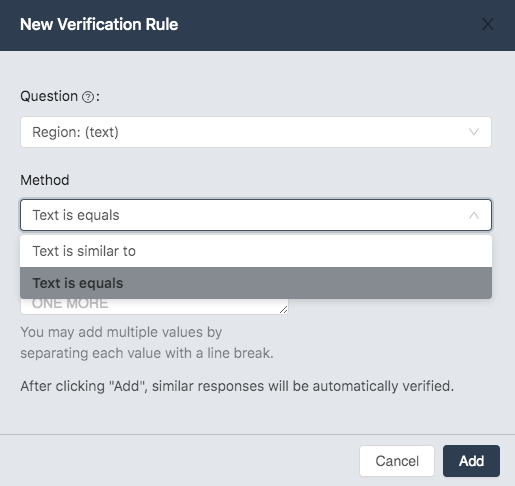515x486 pixels.
Task: Close the New Verification Rule dialog
Action: point(488,24)
